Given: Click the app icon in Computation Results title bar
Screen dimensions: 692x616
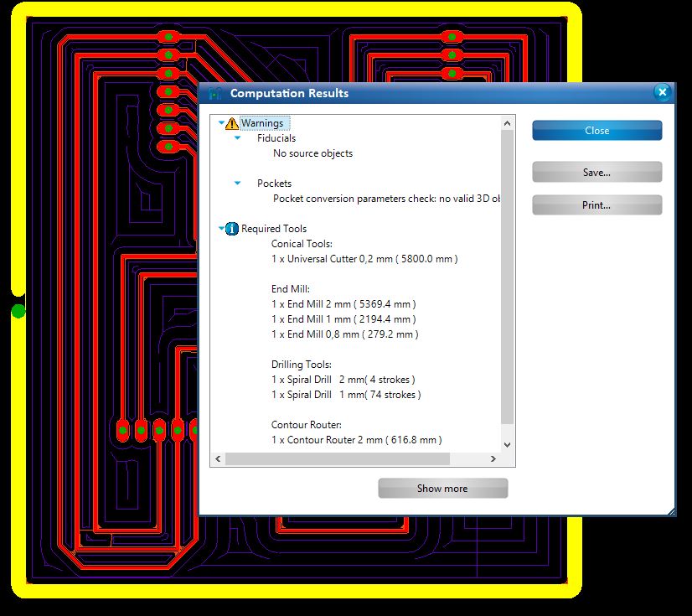Looking at the screenshot, I should (215, 93).
